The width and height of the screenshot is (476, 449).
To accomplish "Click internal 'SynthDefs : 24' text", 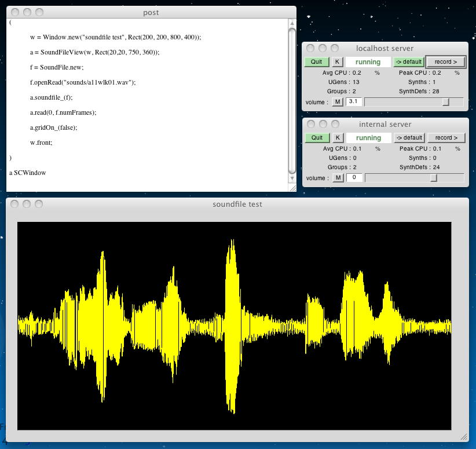I will pos(419,167).
